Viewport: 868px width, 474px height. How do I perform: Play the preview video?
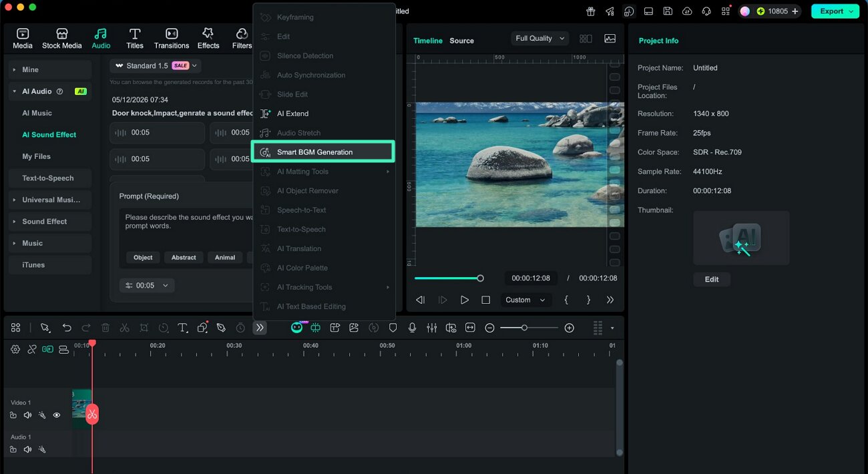(x=465, y=300)
